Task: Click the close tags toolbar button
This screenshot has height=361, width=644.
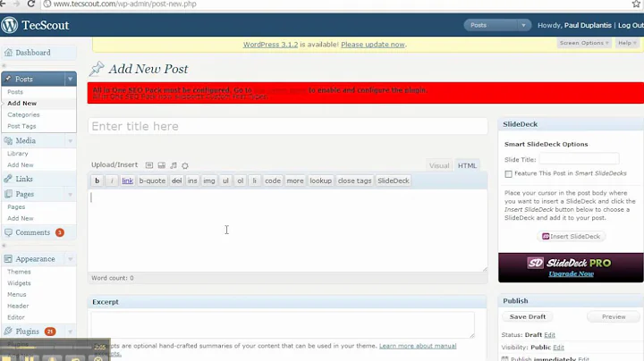Action: pos(354,180)
